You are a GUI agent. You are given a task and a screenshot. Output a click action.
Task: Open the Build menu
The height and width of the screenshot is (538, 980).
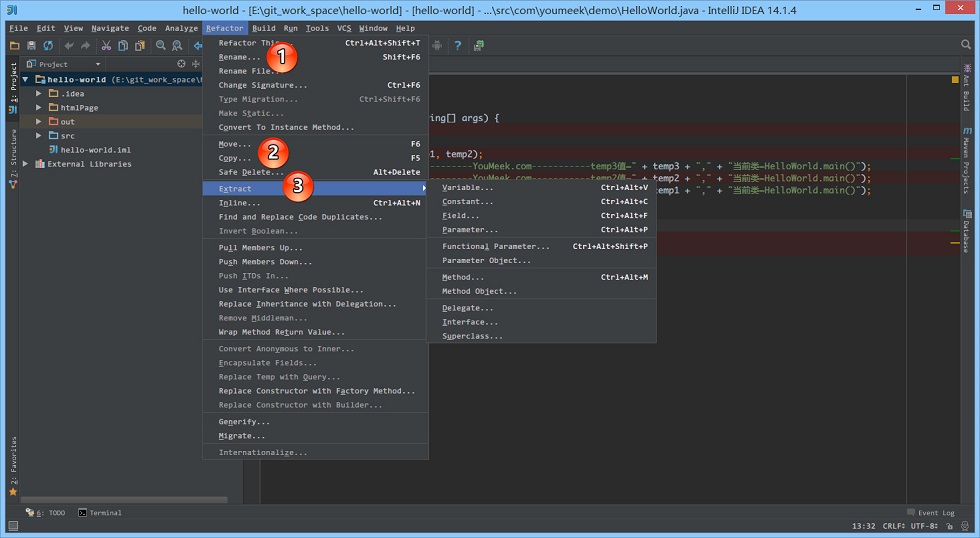click(264, 28)
